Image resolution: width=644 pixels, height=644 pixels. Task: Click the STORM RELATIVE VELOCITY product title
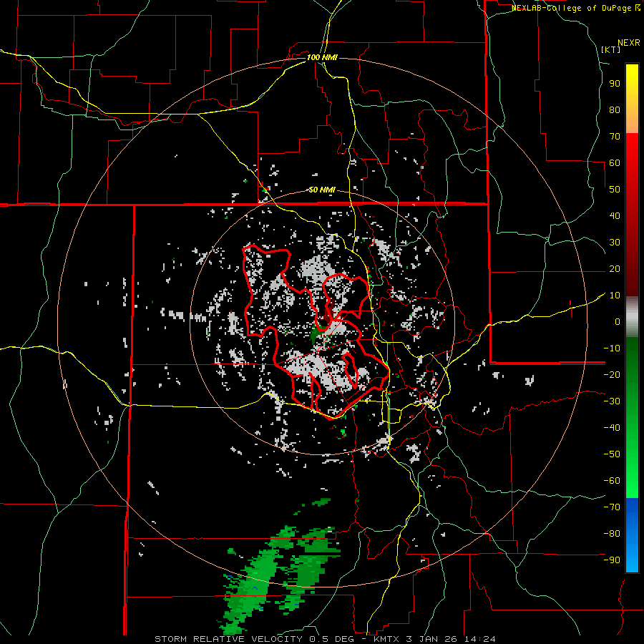pos(228,639)
